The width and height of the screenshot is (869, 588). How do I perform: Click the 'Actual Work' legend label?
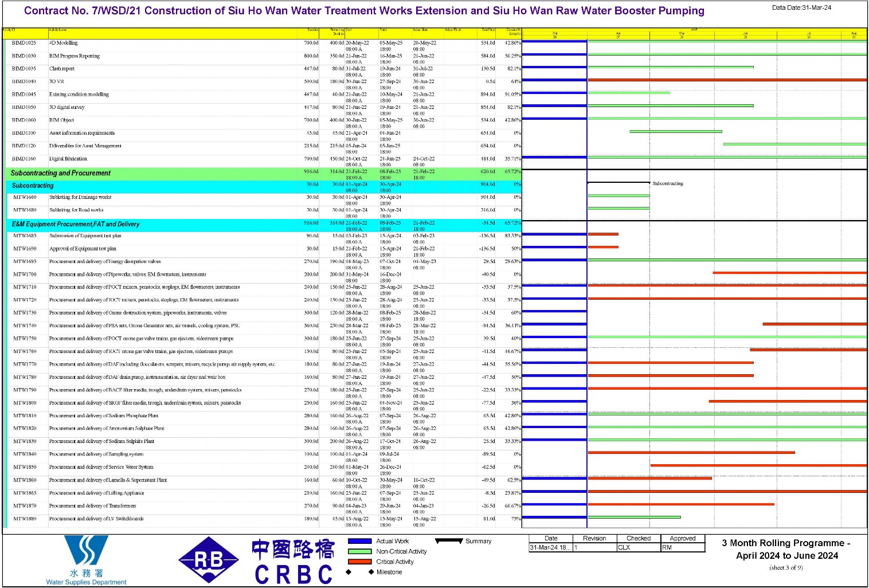click(393, 541)
